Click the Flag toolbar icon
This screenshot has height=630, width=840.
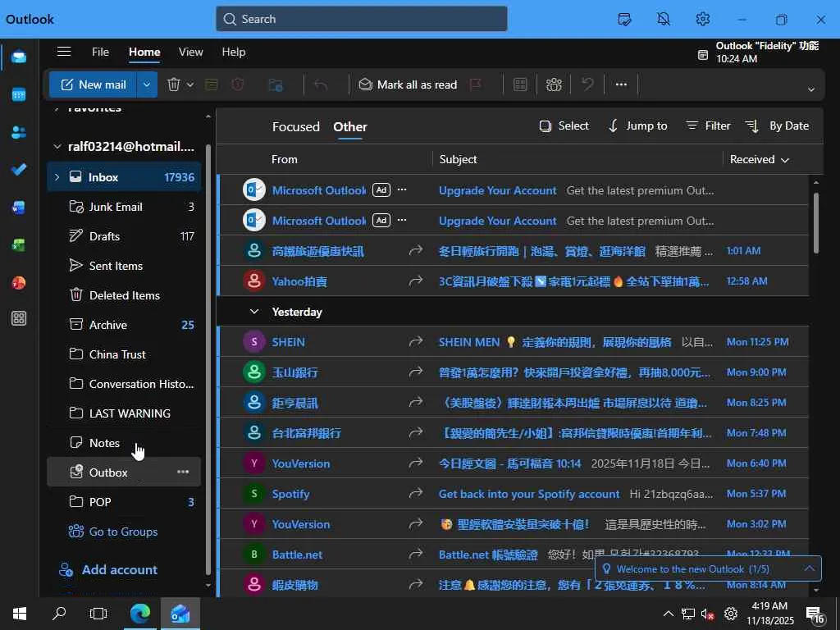coord(475,84)
